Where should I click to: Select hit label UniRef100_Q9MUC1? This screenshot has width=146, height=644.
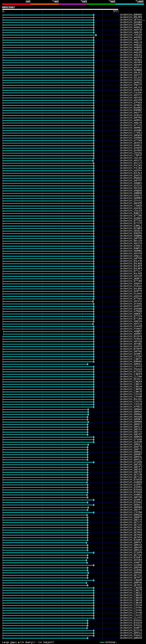point(131,364)
